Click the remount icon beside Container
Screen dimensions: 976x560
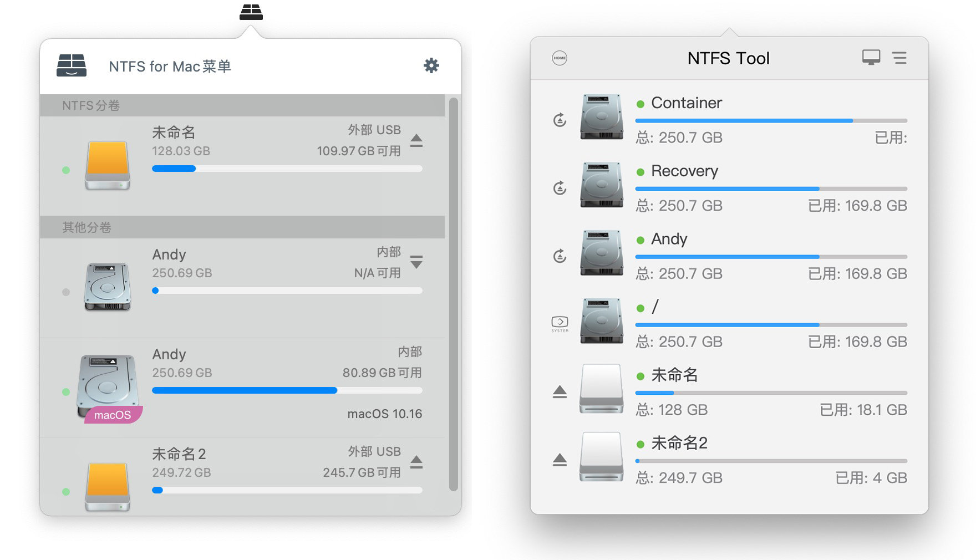(x=560, y=120)
